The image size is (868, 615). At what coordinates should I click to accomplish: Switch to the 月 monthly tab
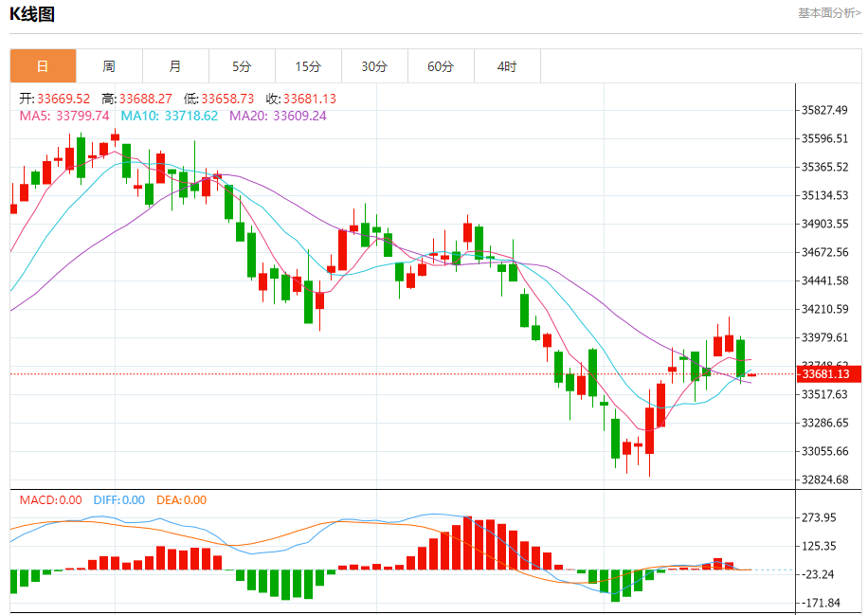tap(176, 66)
